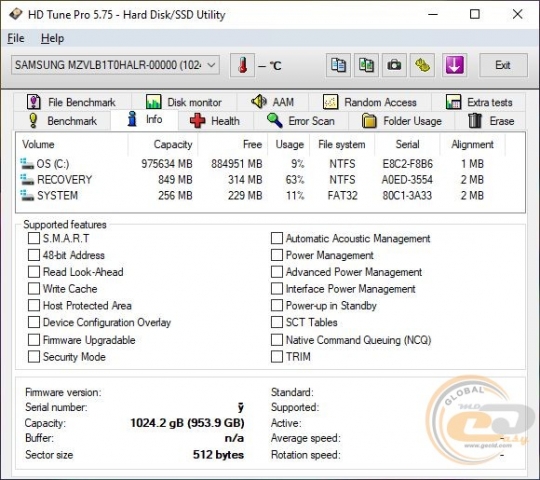Toggle the Native Command Queuing (NCQ) checkbox
The width and height of the screenshot is (540, 480).
point(277,340)
